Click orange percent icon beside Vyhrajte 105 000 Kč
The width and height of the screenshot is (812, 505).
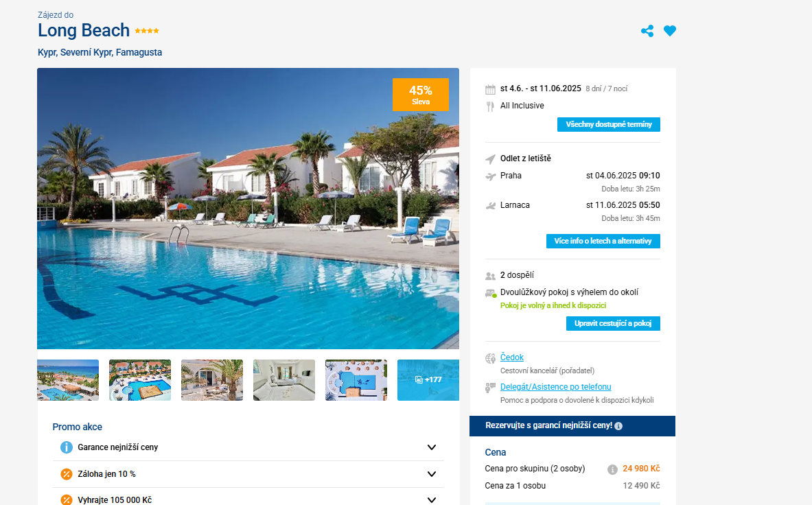pos(67,500)
